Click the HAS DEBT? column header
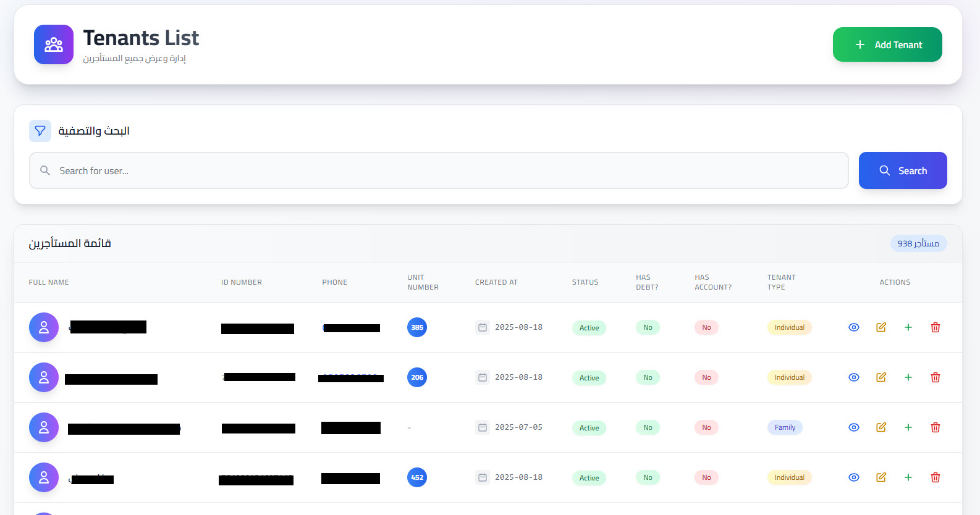Viewport: 980px width, 515px height. click(x=647, y=282)
